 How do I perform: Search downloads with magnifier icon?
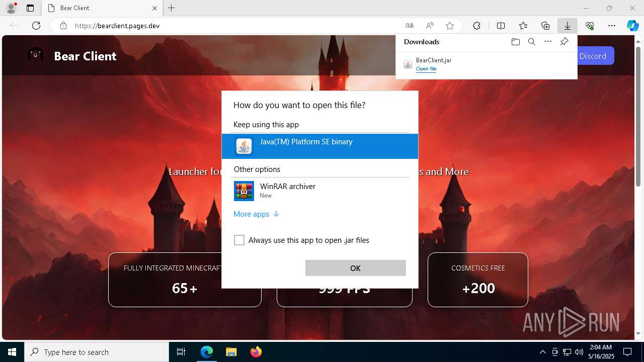pyautogui.click(x=531, y=42)
